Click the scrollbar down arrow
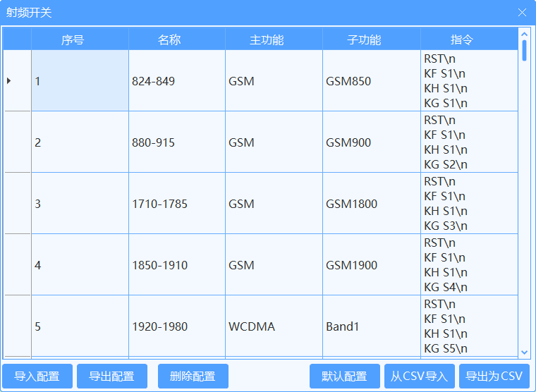This screenshot has height=392, width=536. (x=524, y=352)
